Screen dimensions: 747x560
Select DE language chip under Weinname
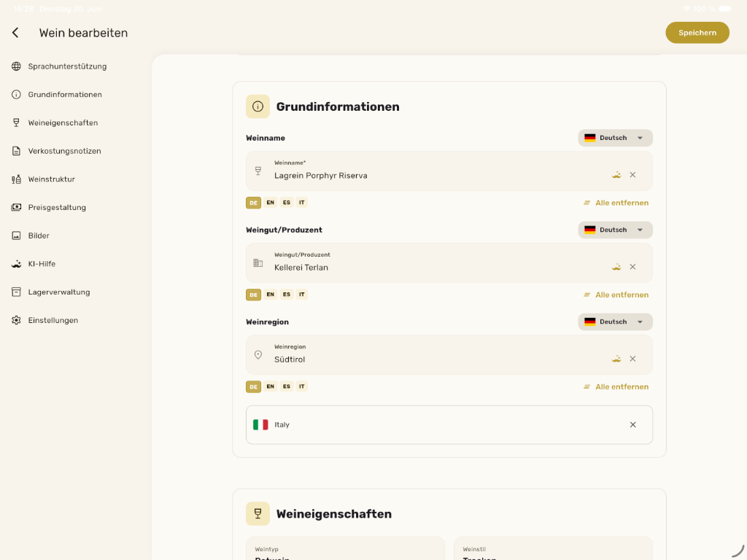[253, 203]
